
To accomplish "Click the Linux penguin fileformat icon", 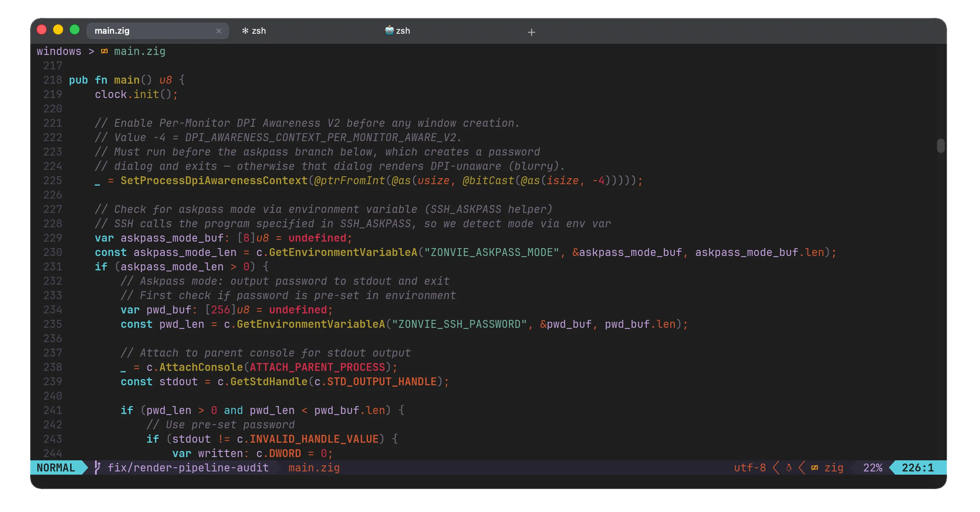I will (789, 467).
